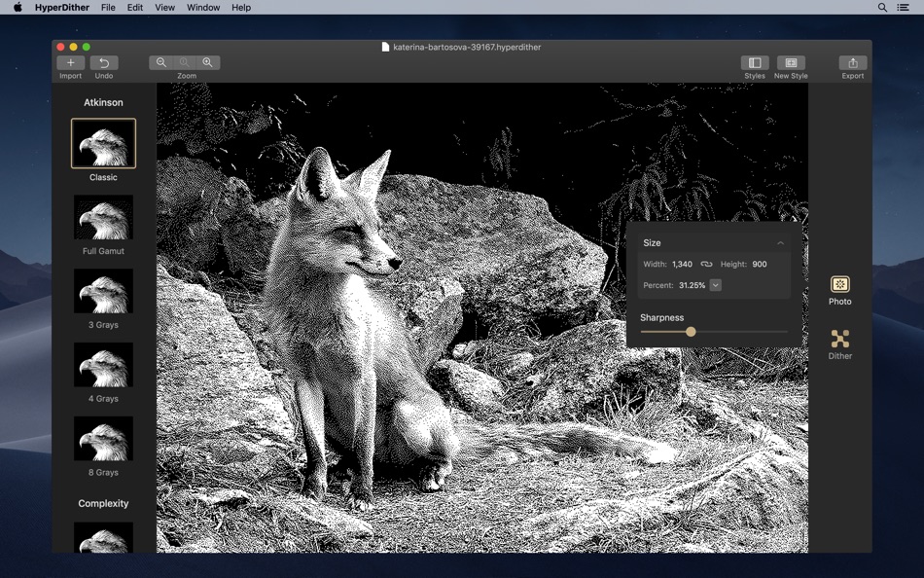This screenshot has width=924, height=578.
Task: Open the File menu
Action: point(108,7)
